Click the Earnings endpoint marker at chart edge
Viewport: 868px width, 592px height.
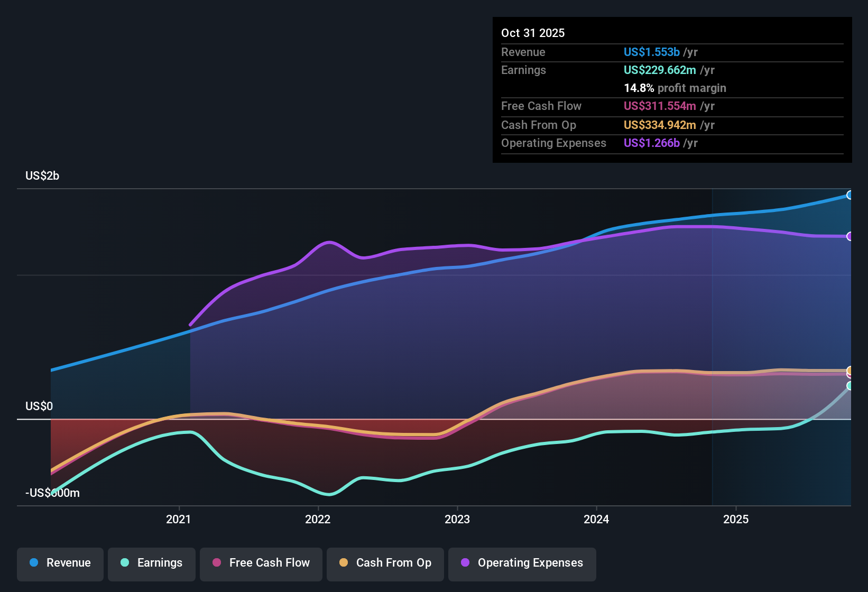coord(850,386)
